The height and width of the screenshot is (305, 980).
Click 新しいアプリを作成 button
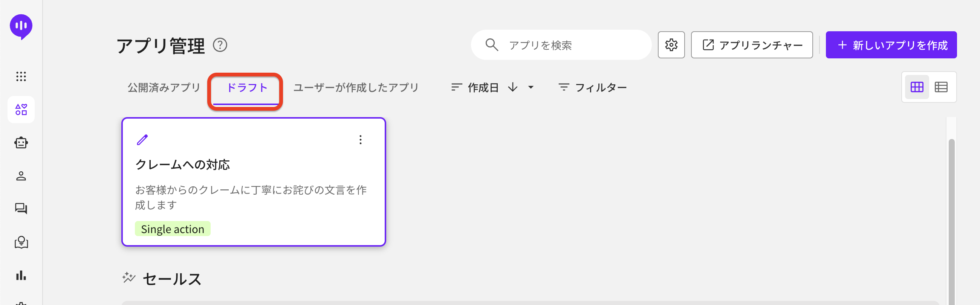891,45
